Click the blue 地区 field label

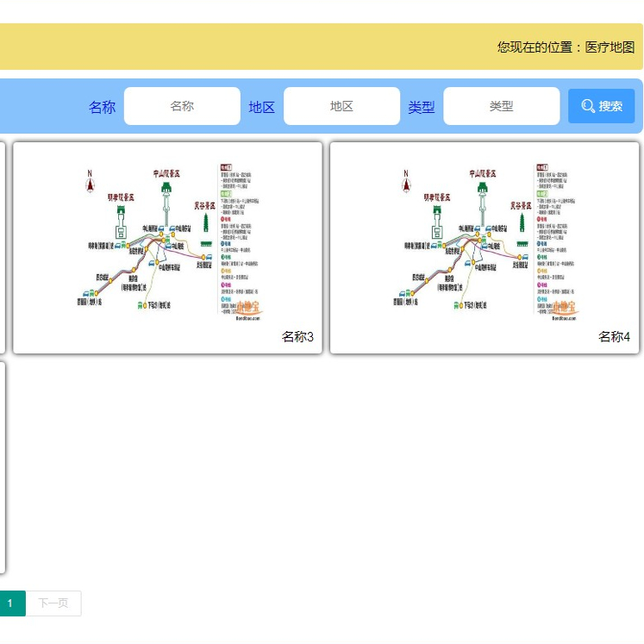[261, 107]
